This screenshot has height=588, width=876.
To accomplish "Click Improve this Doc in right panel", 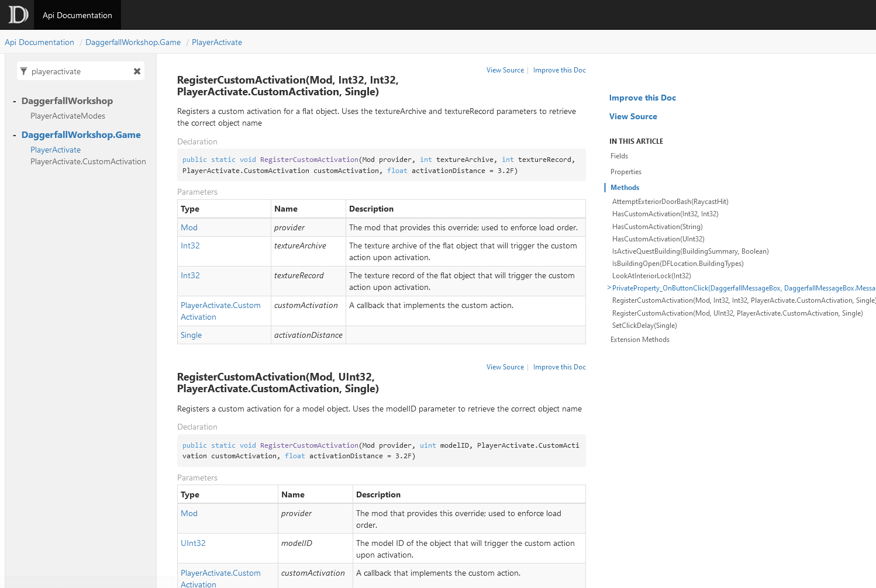I will coord(643,98).
